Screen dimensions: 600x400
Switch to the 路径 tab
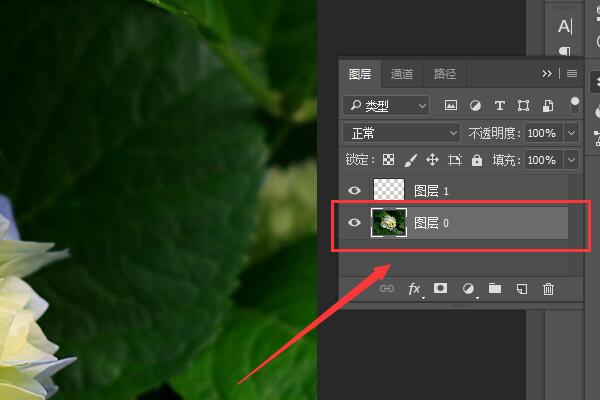click(x=445, y=74)
